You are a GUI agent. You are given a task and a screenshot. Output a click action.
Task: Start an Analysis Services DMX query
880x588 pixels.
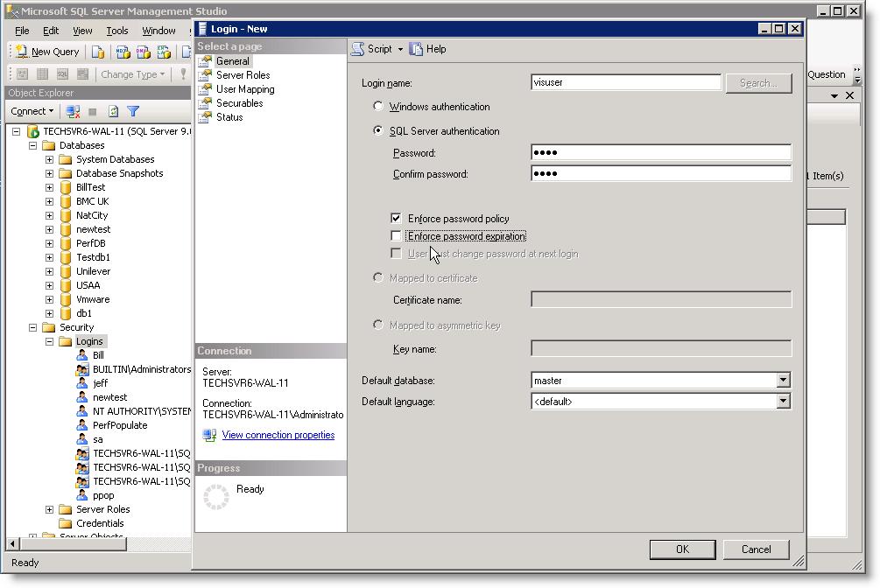click(x=143, y=52)
